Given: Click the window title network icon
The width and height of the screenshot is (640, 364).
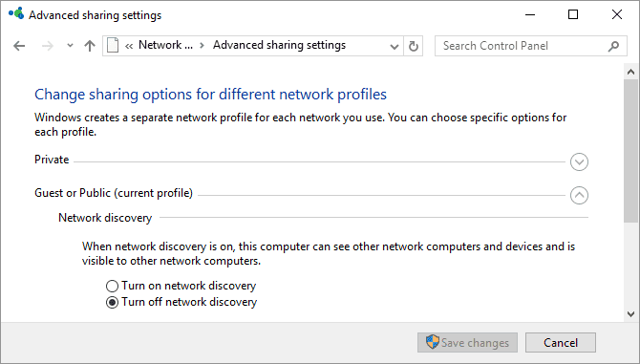Looking at the screenshot, I should 16,13.
